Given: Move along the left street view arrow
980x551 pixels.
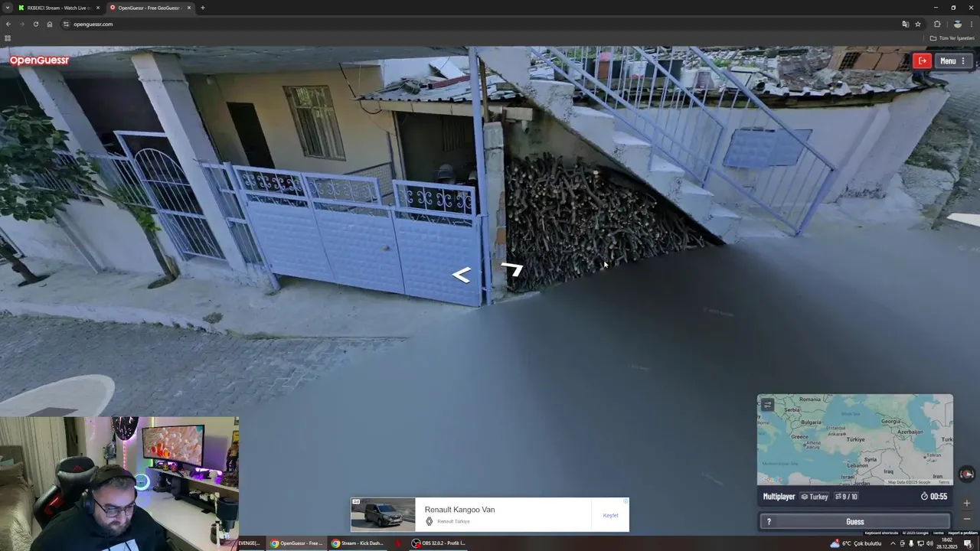Looking at the screenshot, I should tap(461, 275).
